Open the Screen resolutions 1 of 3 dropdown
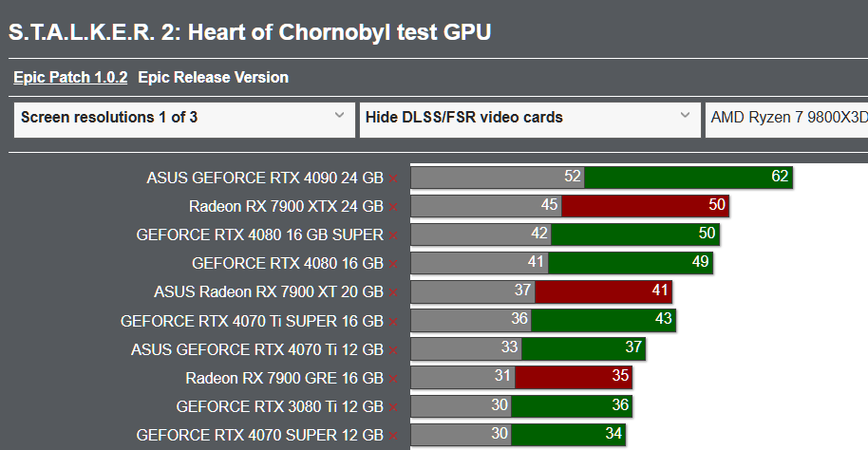Image resolution: width=868 pixels, height=450 pixels. click(x=184, y=120)
